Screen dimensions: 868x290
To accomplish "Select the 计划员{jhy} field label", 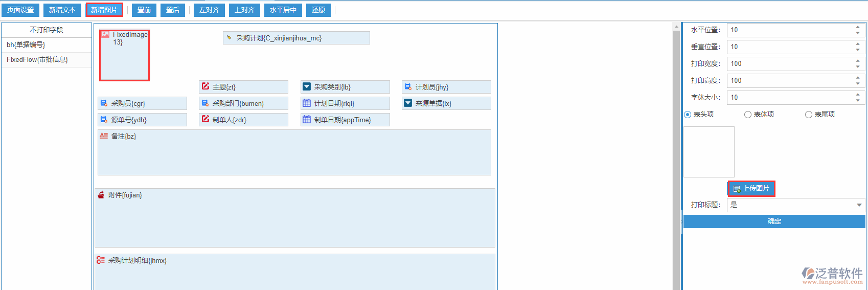I will pyautogui.click(x=432, y=87).
